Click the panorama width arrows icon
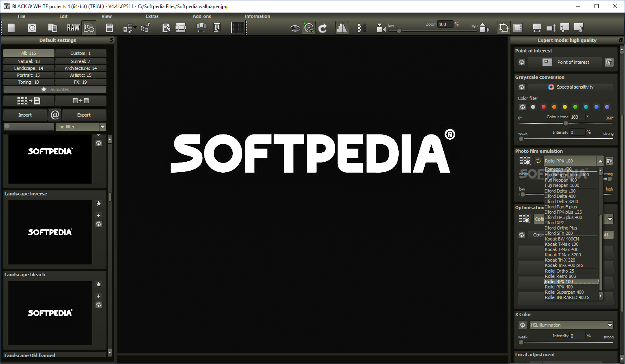This screenshot has width=625, height=364. (x=201, y=28)
